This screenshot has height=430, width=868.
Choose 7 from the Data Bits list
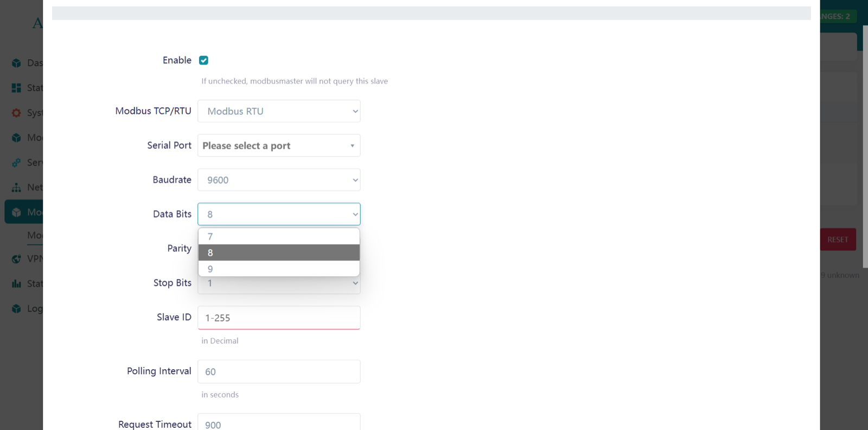coord(279,237)
